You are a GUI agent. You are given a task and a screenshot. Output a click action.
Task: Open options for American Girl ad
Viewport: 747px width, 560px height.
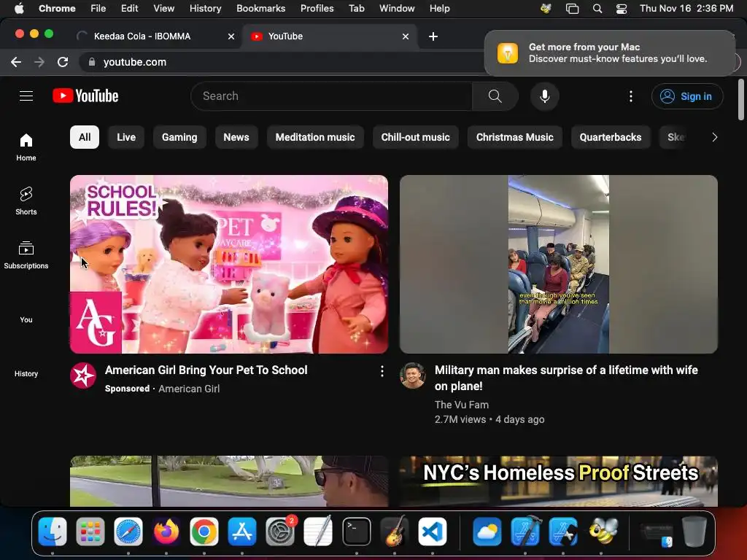382,371
